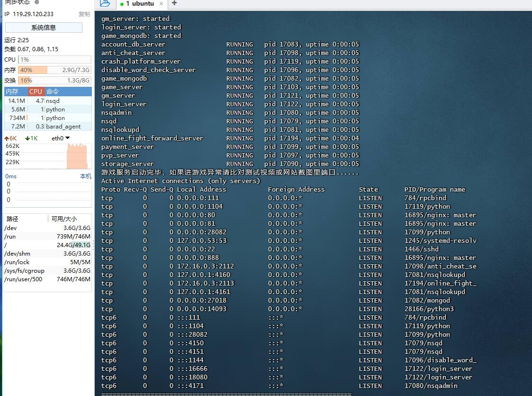Click disable_word_check_server in the terminal
The image size is (532, 396).
(148, 70)
